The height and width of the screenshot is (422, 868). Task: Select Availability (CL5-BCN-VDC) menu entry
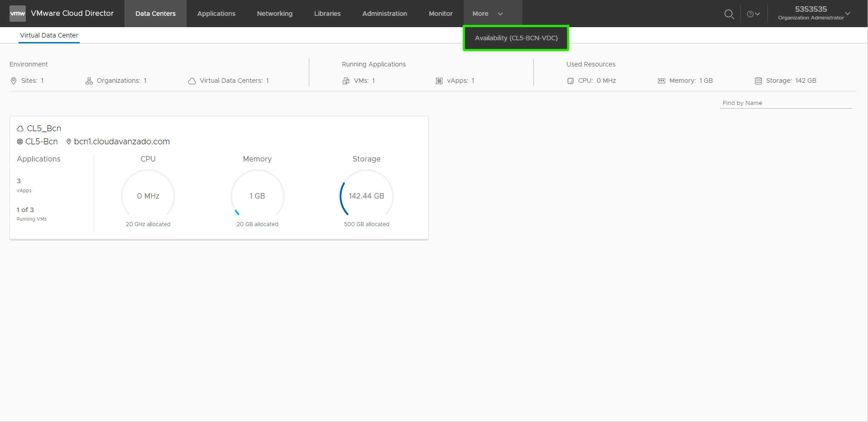click(x=516, y=38)
